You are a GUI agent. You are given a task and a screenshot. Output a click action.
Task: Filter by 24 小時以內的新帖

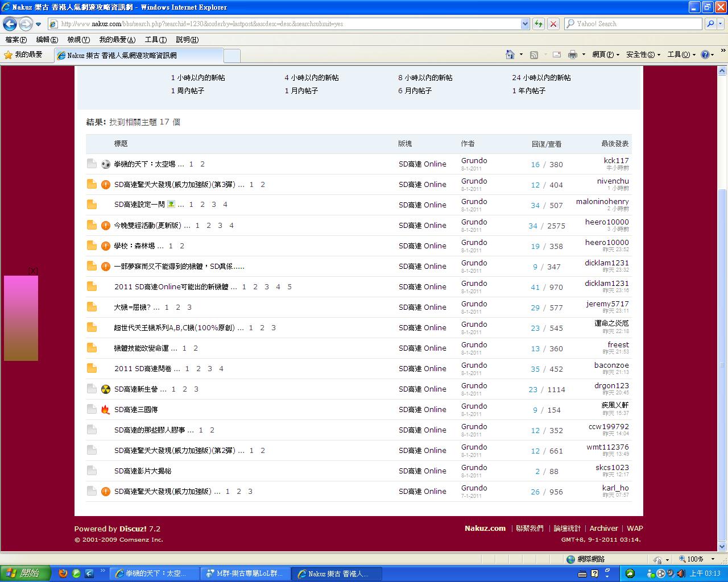coord(541,78)
